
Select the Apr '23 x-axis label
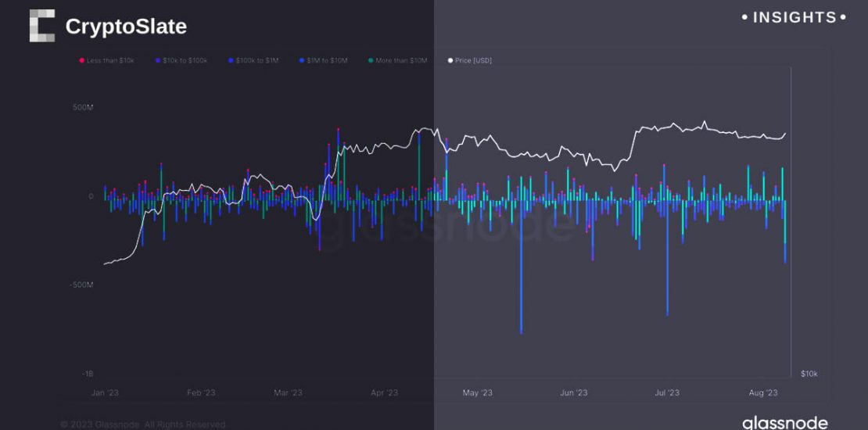383,392
